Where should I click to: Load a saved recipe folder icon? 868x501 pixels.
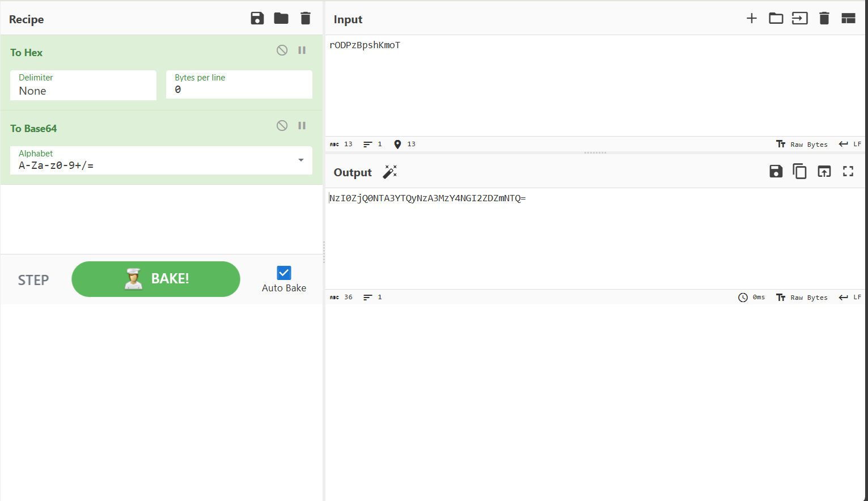tap(281, 18)
